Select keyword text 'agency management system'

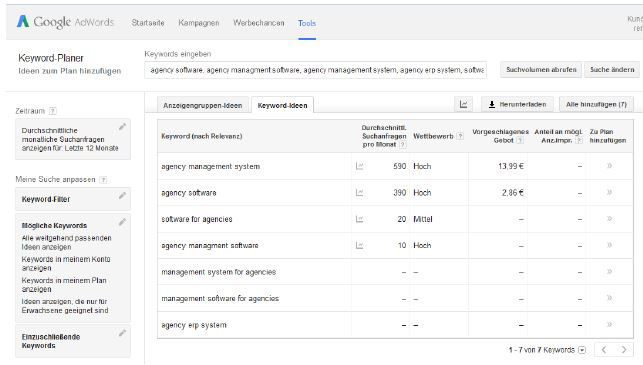[x=210, y=167]
